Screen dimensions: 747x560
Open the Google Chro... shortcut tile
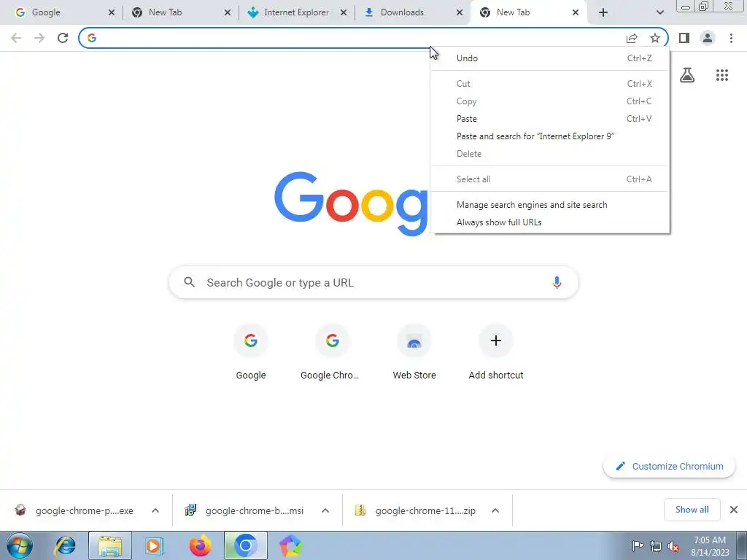tap(332, 352)
